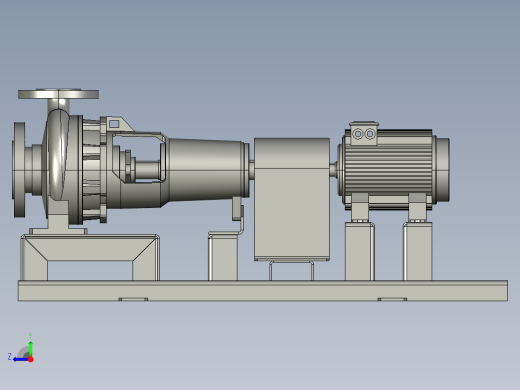This screenshot has width=520, height=390.
Task: Select the right slot in the baseplate
Action: point(392,299)
